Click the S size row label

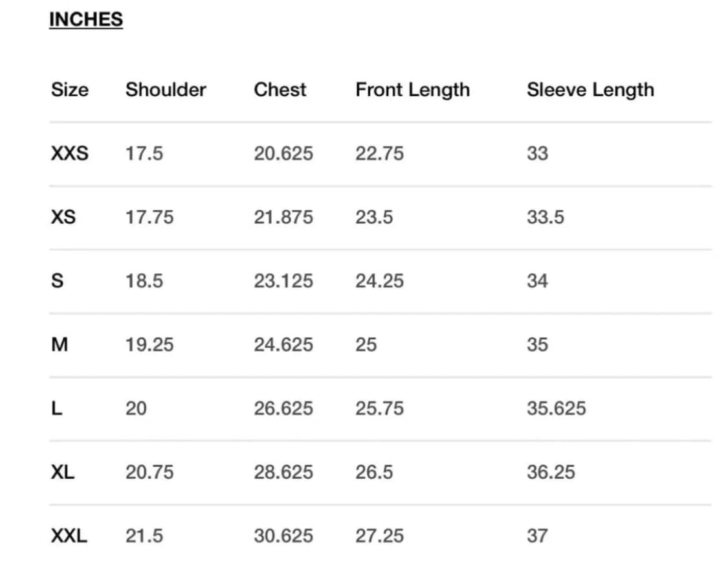57,281
